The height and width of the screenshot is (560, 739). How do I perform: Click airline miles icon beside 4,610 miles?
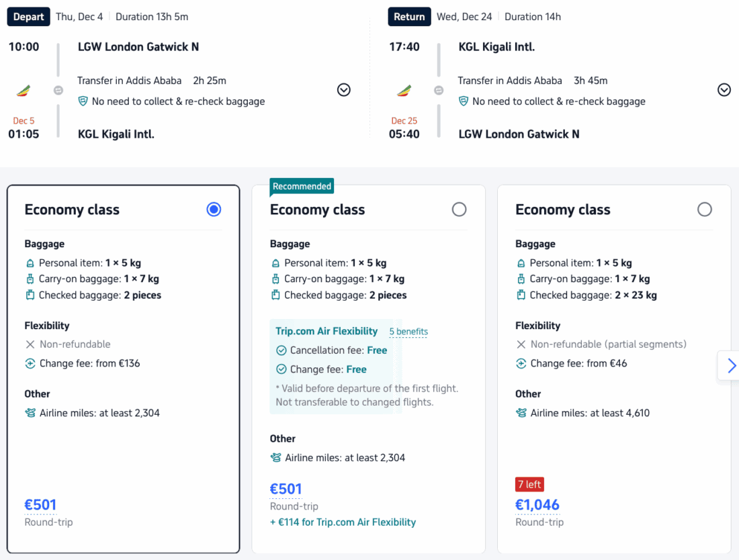click(521, 413)
